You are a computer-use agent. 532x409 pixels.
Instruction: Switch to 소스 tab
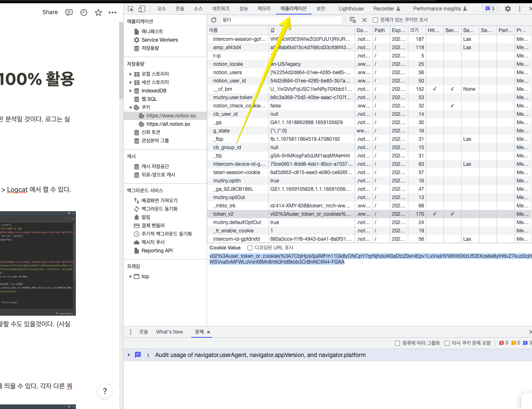[198, 9]
